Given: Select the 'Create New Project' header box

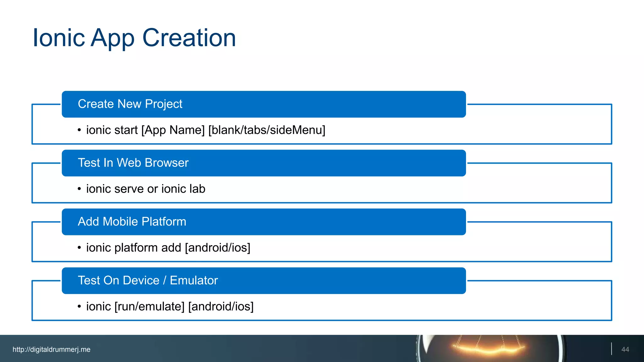Looking at the screenshot, I should tap(264, 104).
